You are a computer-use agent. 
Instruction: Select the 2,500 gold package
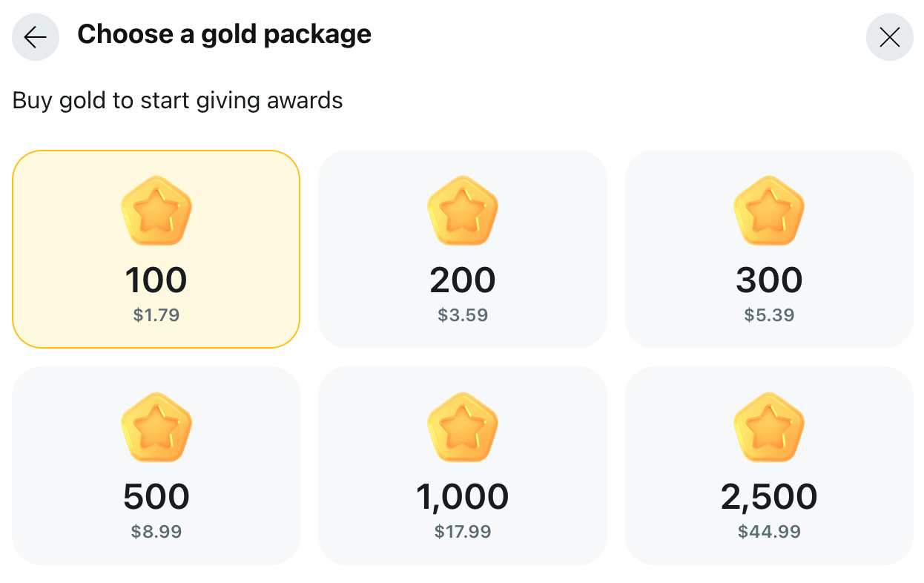pos(769,466)
